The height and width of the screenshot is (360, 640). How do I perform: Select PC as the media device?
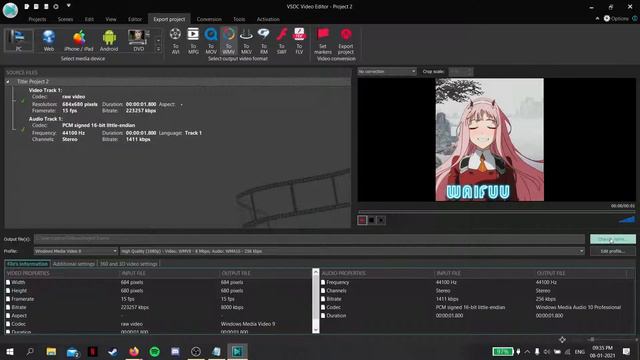coord(18,40)
